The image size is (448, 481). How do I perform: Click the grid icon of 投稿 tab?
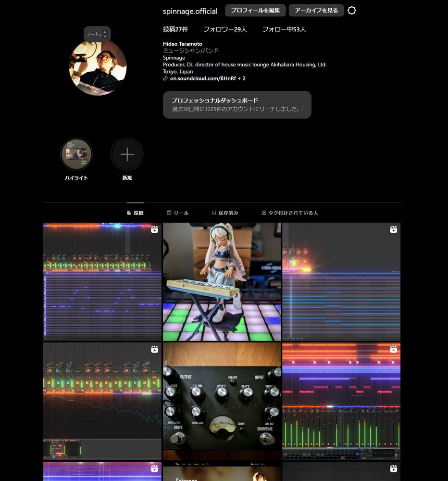[129, 213]
